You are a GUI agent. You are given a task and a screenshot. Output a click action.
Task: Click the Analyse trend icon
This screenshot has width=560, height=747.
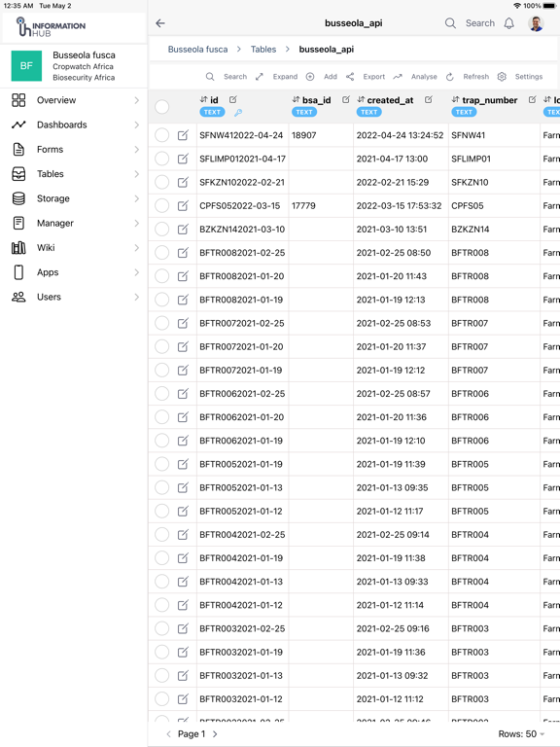pos(398,77)
